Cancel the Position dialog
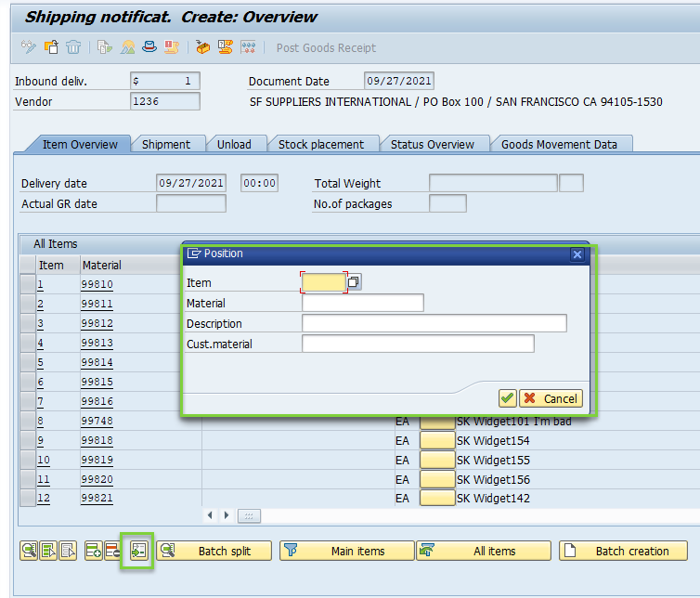Screen dimensions: 700x598 (x=551, y=398)
